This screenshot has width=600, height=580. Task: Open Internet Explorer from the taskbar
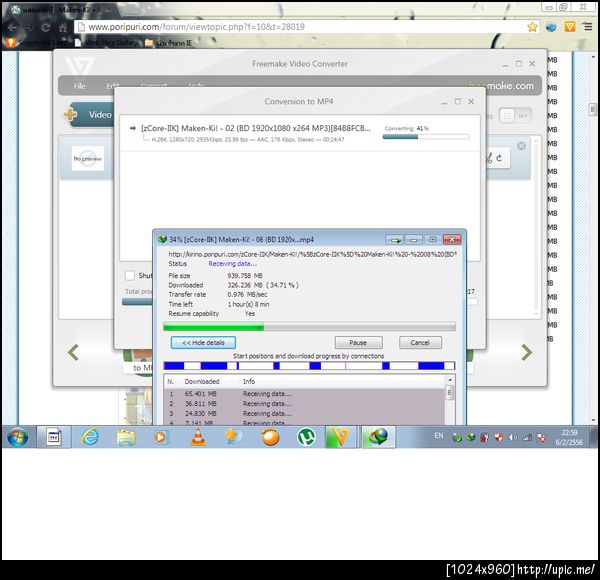pyautogui.click(x=90, y=437)
